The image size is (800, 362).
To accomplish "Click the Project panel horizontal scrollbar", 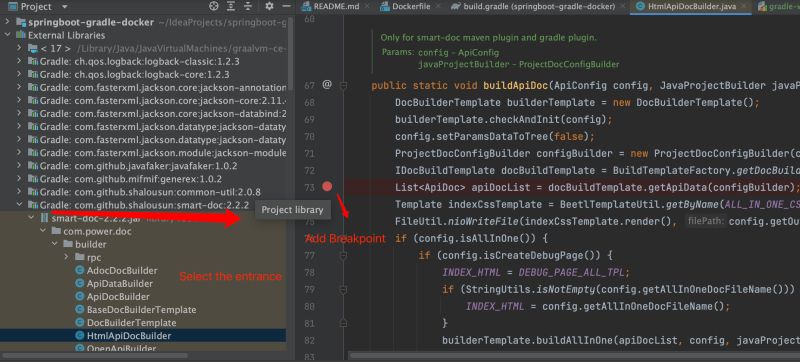I will (x=95, y=355).
